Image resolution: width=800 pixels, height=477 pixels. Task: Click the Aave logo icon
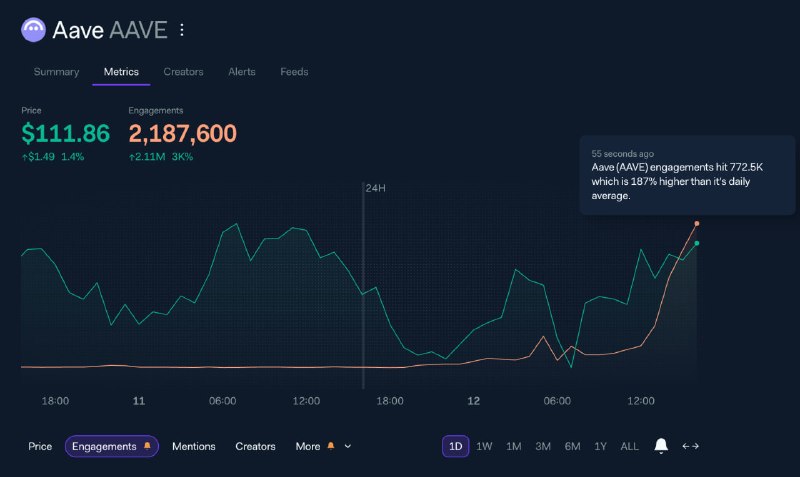click(x=33, y=30)
